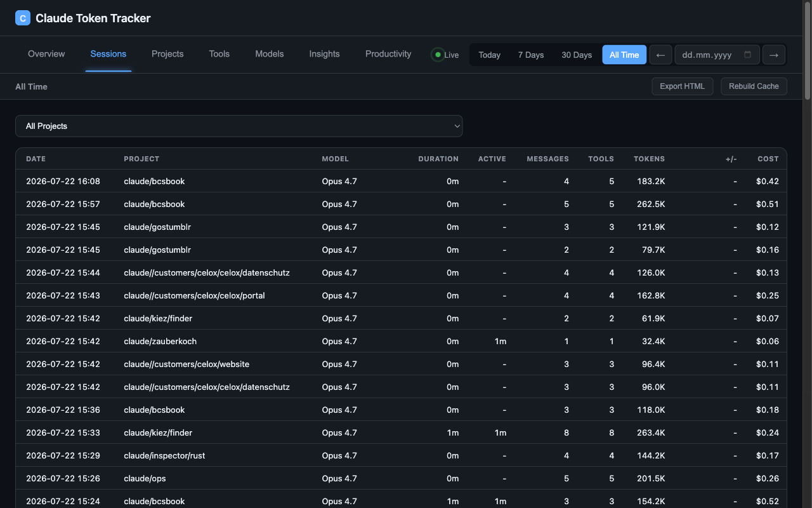Click the DURATION column header
The width and height of the screenshot is (812, 508).
[x=438, y=159]
